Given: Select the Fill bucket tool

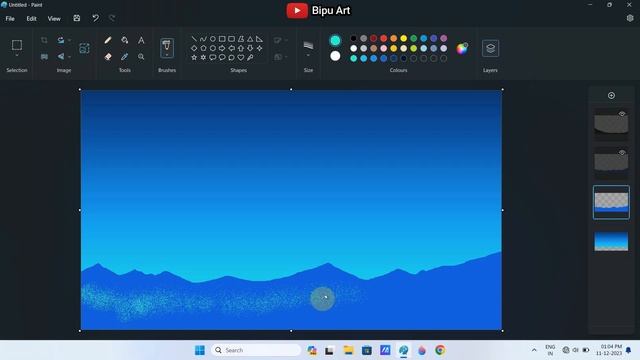Looking at the screenshot, I should tap(124, 40).
